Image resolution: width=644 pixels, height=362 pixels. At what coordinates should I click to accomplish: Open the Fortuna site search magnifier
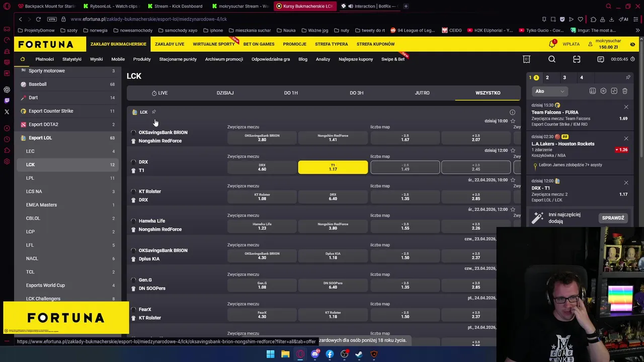552,59
